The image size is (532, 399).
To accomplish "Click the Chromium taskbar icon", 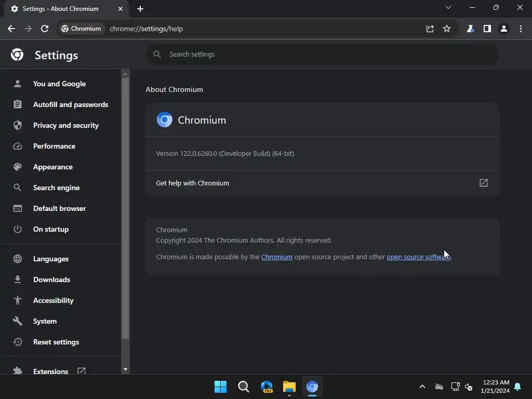I will 312,387.
